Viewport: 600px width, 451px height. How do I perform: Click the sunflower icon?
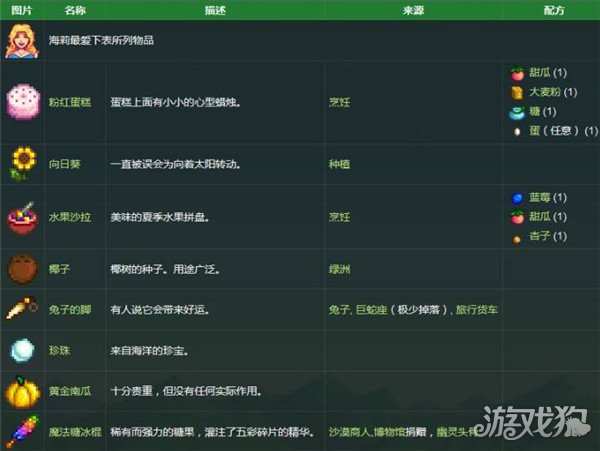tap(23, 163)
